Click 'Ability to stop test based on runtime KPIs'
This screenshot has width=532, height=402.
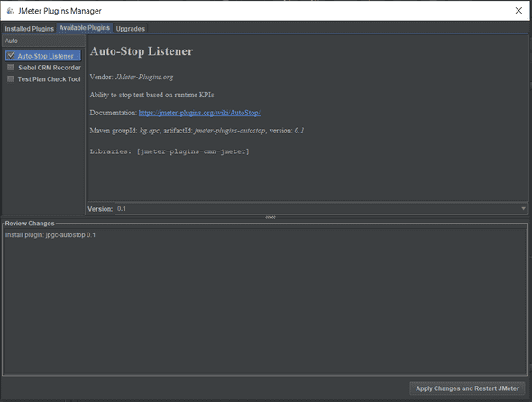(151, 95)
